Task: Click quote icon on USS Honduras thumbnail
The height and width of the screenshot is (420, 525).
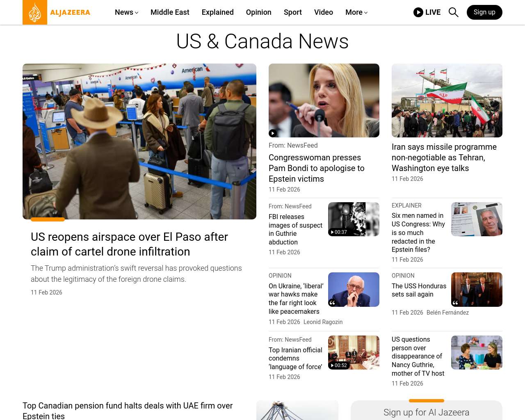Action: click(456, 303)
